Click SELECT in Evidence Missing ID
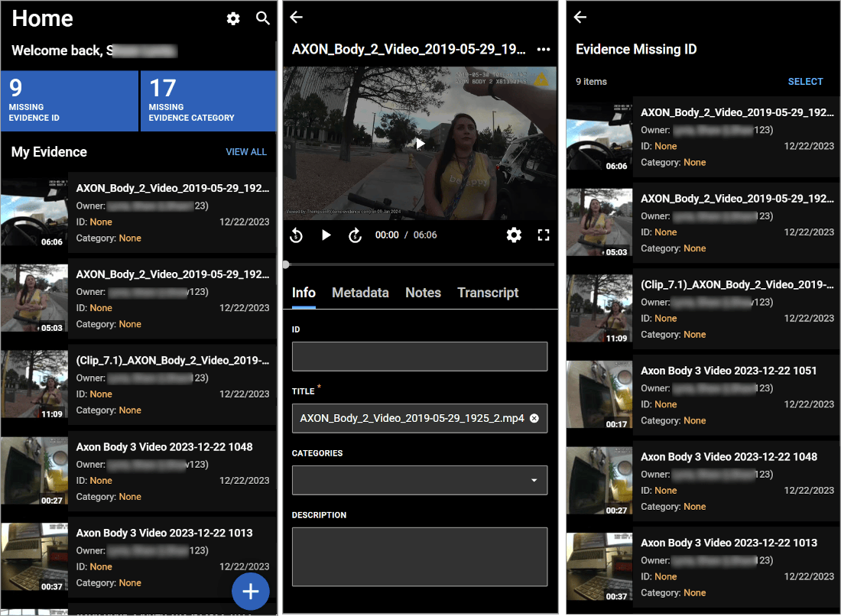The image size is (841, 616). tap(805, 82)
